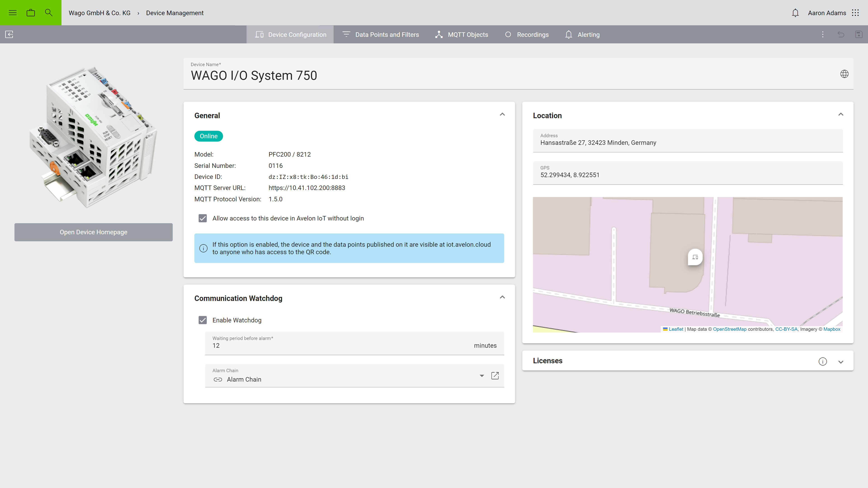This screenshot has width=868, height=488.
Task: Open notifications bell in top bar
Action: (x=795, y=13)
